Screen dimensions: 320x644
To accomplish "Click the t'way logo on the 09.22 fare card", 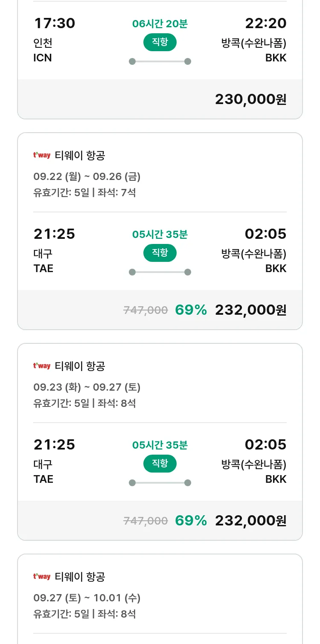I will pos(42,156).
